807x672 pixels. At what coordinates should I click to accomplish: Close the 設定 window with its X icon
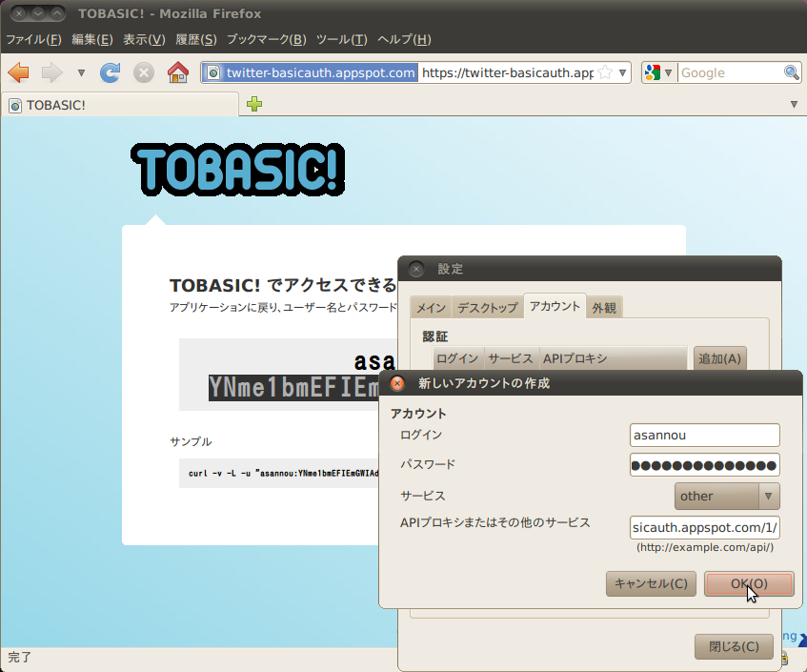(416, 269)
